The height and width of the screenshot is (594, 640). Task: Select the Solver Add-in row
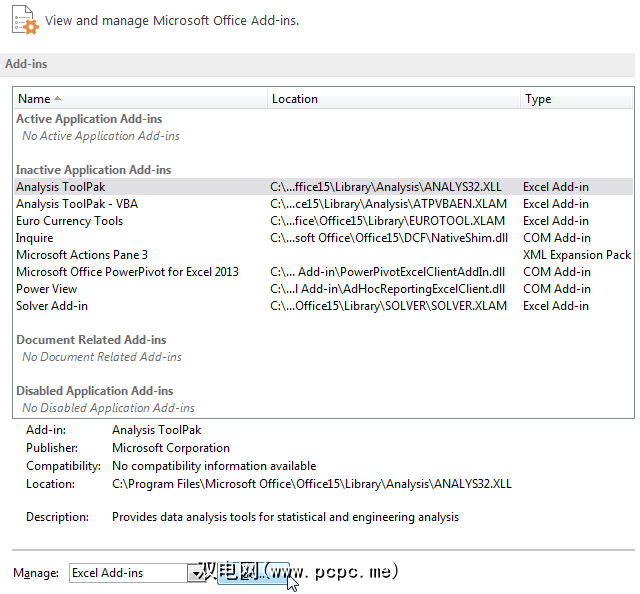(x=52, y=306)
